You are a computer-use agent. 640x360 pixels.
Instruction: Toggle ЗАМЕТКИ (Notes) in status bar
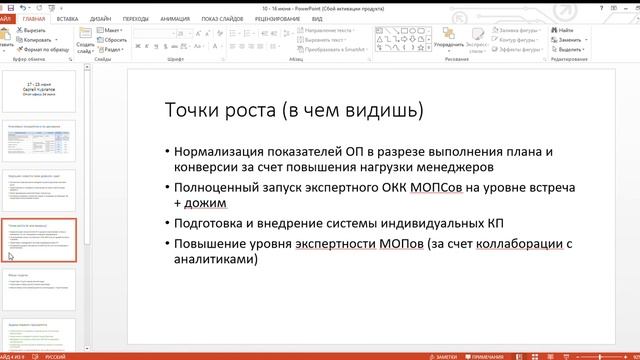[443, 357]
